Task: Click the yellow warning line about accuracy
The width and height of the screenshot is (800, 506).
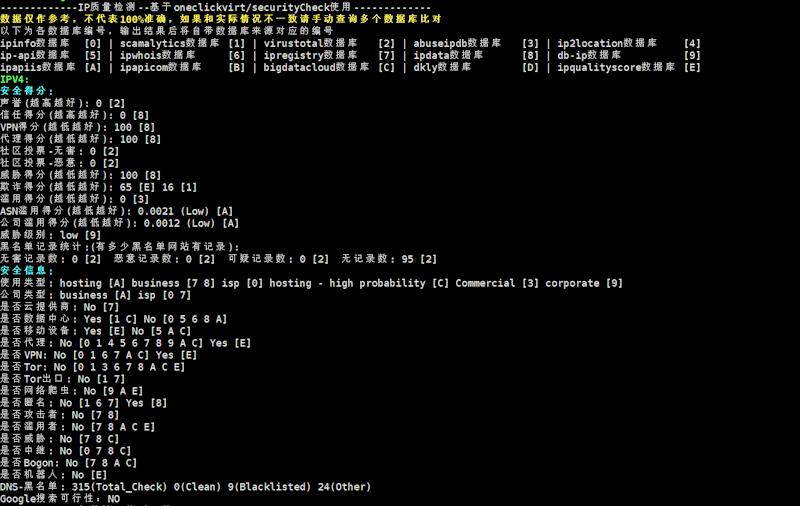Action: click(x=220, y=19)
